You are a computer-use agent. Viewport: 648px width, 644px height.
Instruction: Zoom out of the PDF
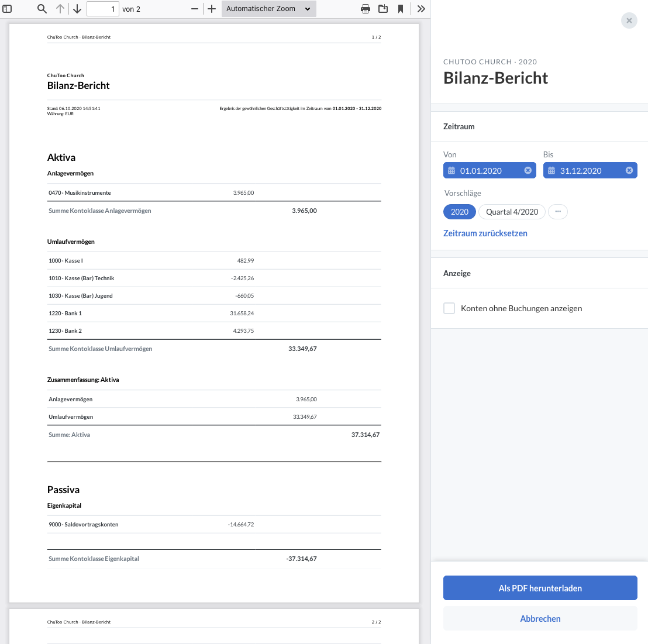point(195,9)
